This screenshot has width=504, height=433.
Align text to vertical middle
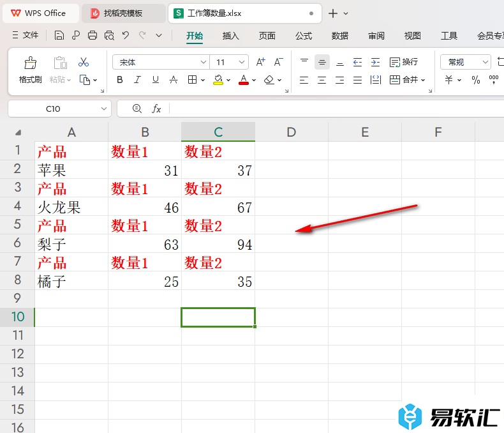322,62
